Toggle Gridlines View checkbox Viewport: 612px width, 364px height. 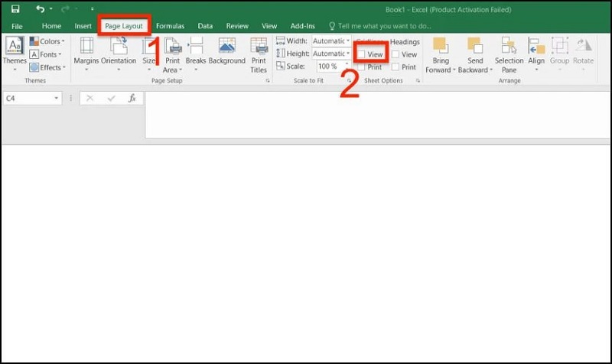pyautogui.click(x=361, y=55)
